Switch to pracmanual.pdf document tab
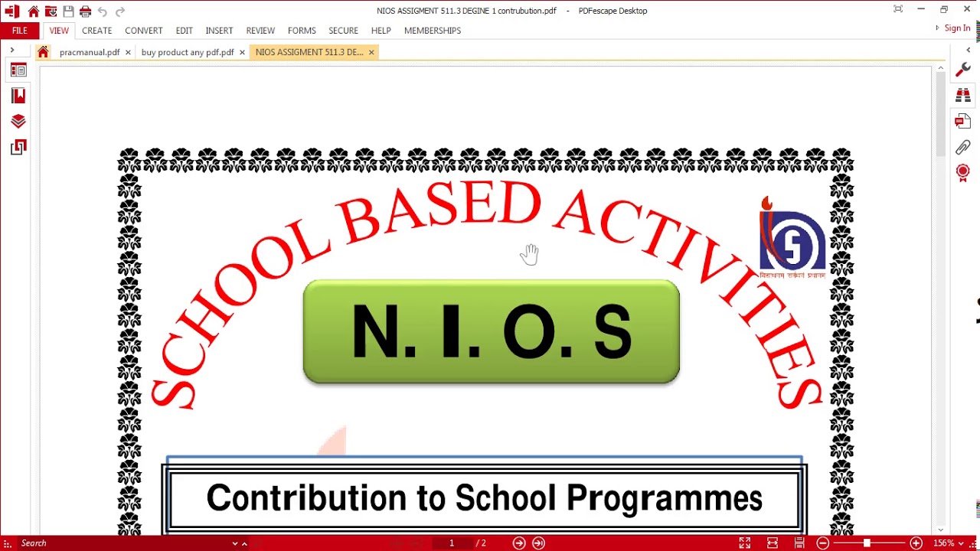The height and width of the screenshot is (551, 980). click(x=90, y=52)
